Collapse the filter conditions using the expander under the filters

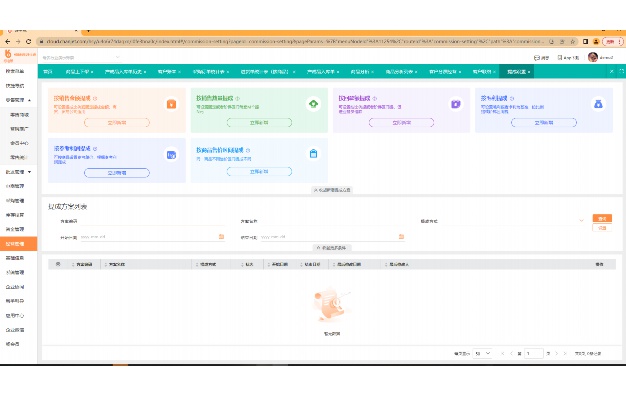coord(331,248)
